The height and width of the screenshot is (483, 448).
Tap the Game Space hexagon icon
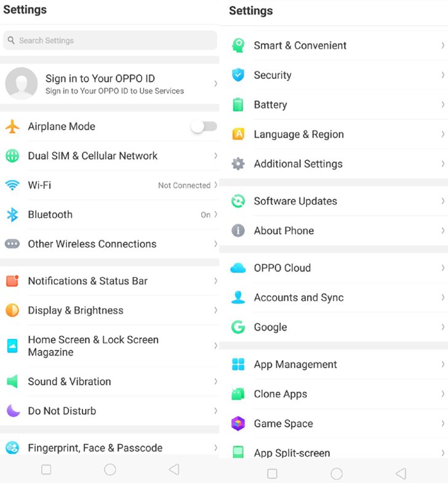tap(238, 423)
